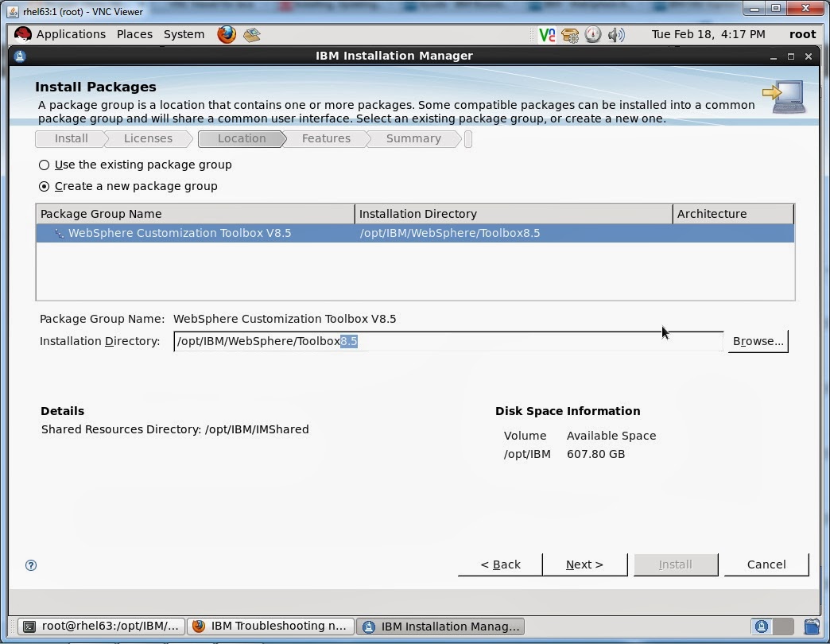Launch Firefox from the top panel
Viewport: 830px width, 644px height.
[x=227, y=34]
